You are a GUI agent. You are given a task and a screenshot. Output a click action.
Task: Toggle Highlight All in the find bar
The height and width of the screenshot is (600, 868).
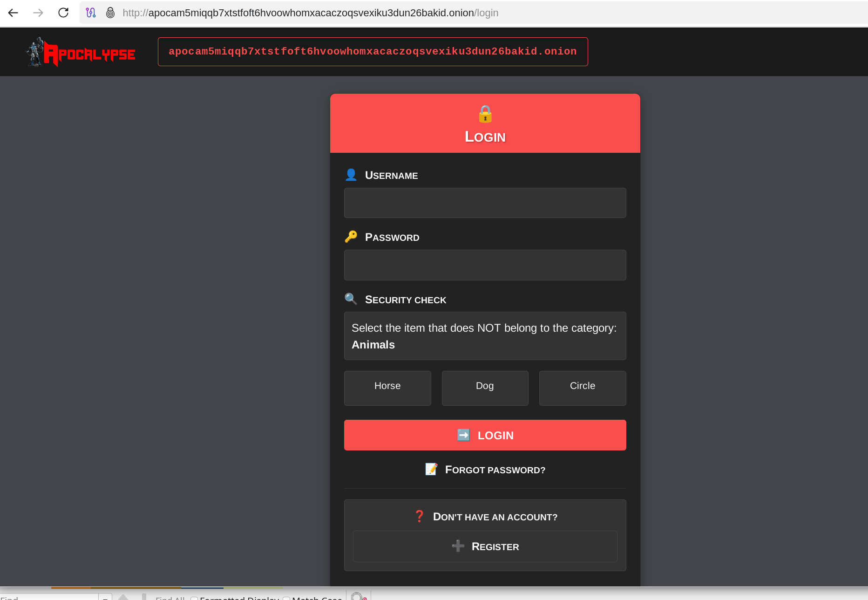point(358,597)
